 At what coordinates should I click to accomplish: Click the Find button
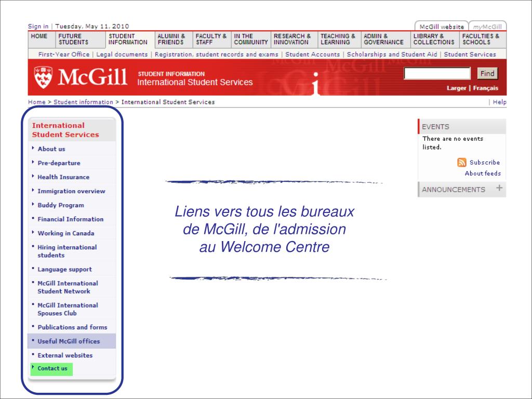(x=487, y=73)
